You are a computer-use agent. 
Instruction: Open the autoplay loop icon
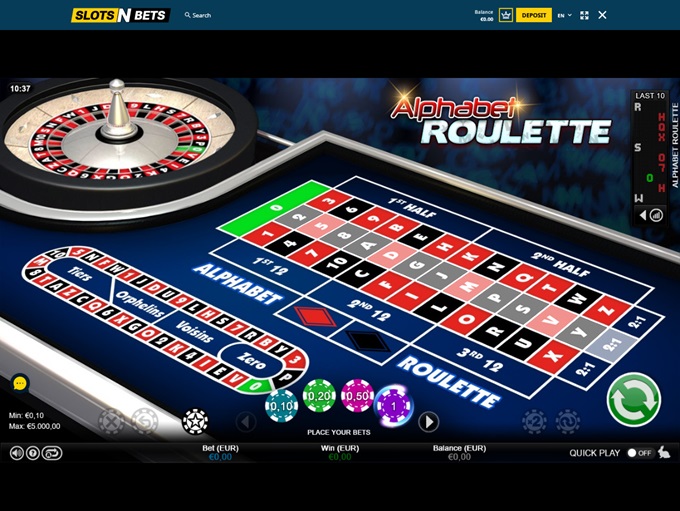[x=52, y=453]
